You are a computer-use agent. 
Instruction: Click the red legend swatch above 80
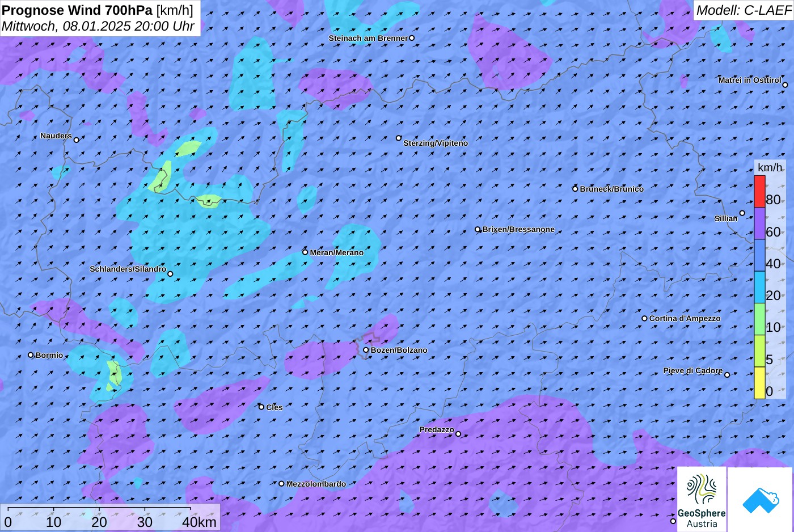click(759, 191)
